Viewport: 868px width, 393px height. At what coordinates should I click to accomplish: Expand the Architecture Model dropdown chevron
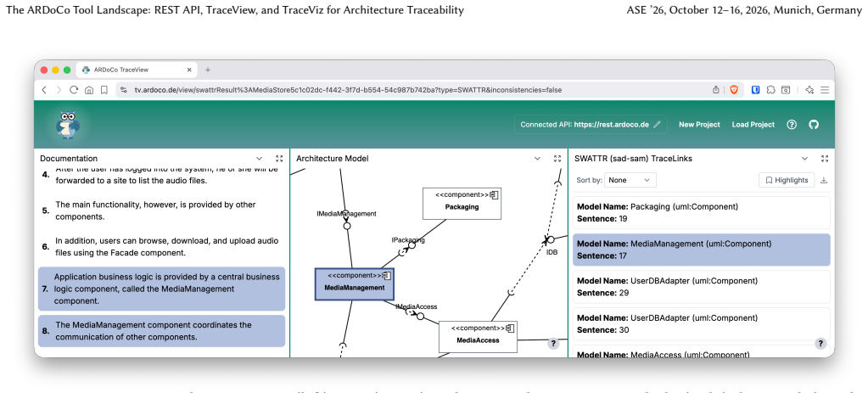pyautogui.click(x=537, y=159)
